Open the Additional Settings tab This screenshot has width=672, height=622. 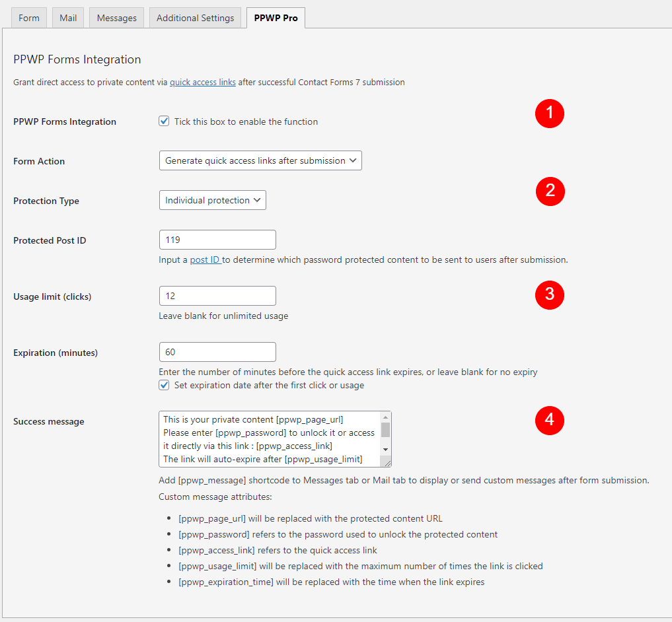[x=195, y=18]
